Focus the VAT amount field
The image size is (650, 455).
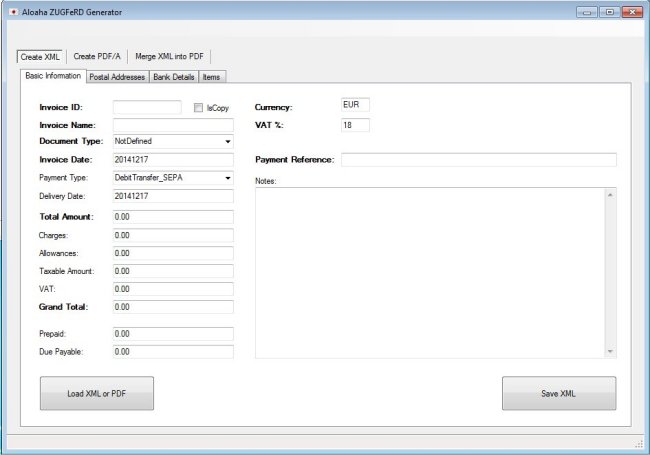[173, 289]
